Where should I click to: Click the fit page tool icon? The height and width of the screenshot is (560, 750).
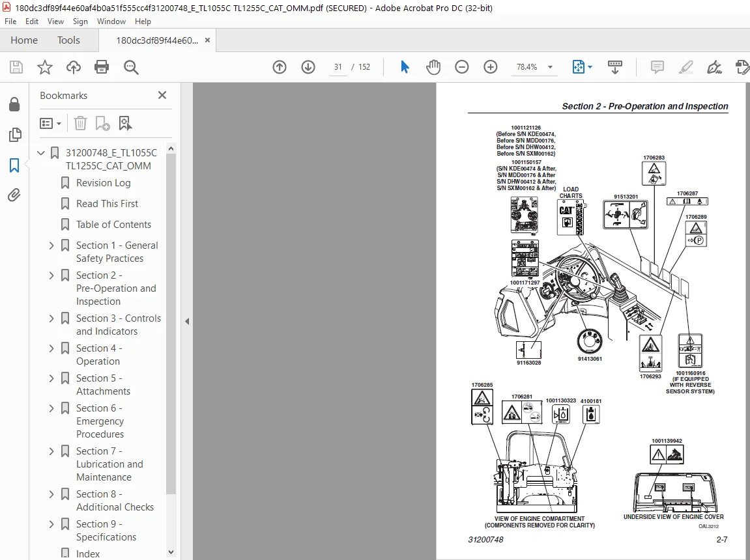578,67
